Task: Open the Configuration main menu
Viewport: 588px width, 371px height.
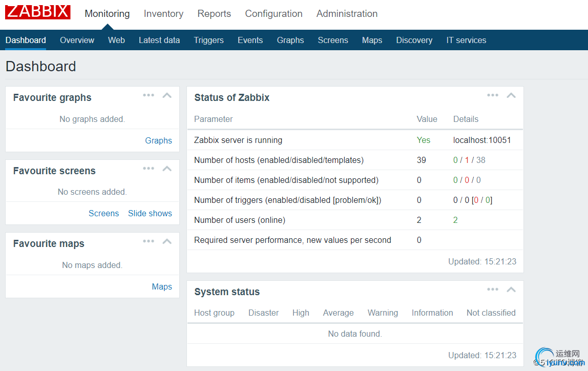Action: pyautogui.click(x=274, y=14)
